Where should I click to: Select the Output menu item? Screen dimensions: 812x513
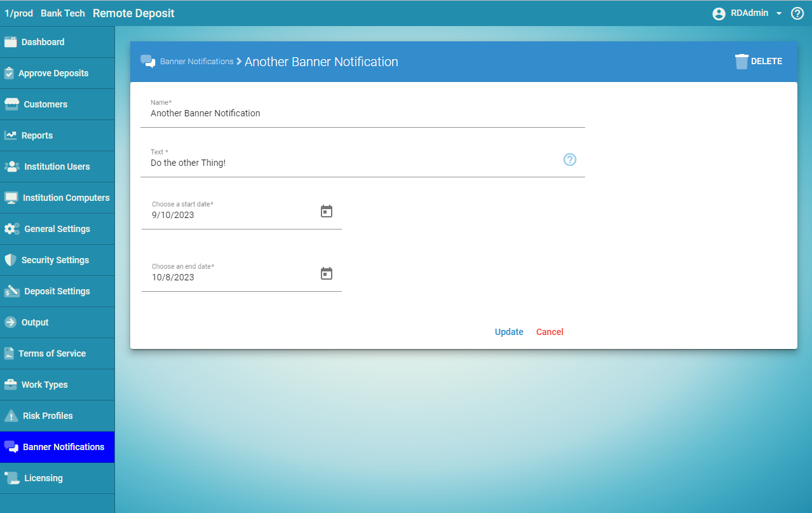click(57, 322)
